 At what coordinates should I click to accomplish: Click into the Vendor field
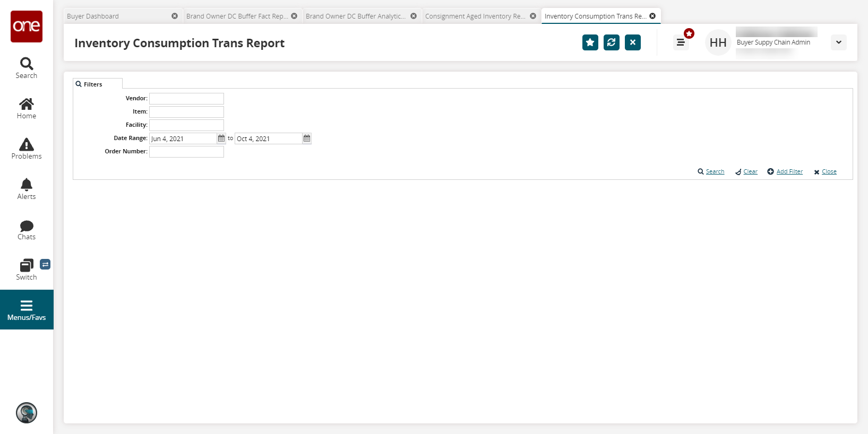186,99
